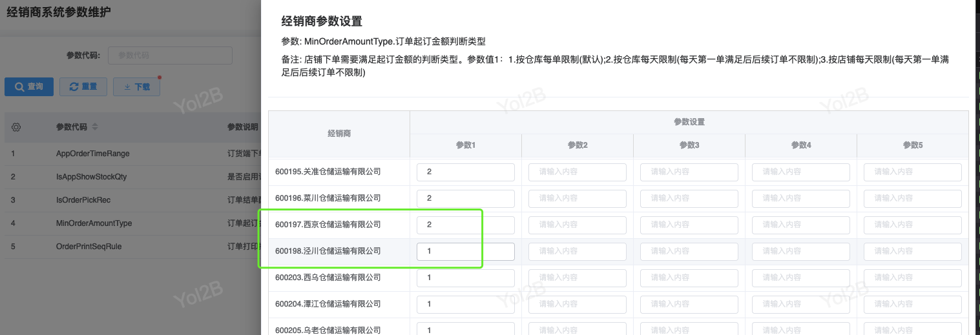Click 参数说明 column header

(243, 127)
